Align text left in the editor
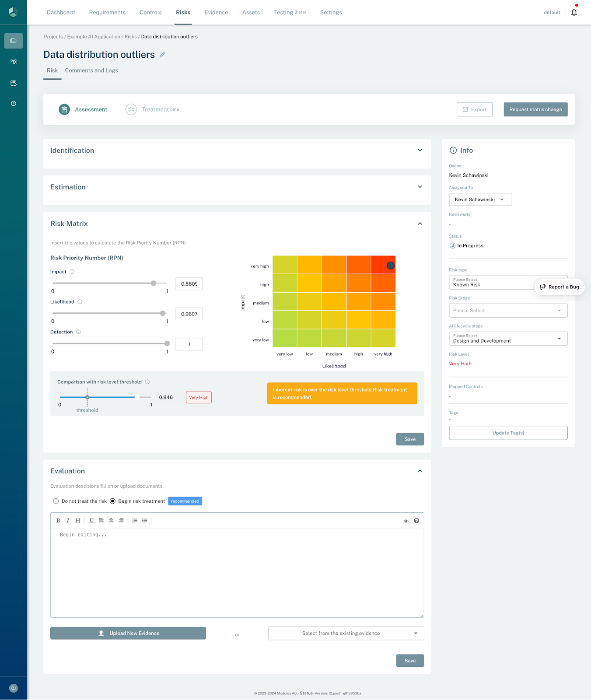 point(101,521)
